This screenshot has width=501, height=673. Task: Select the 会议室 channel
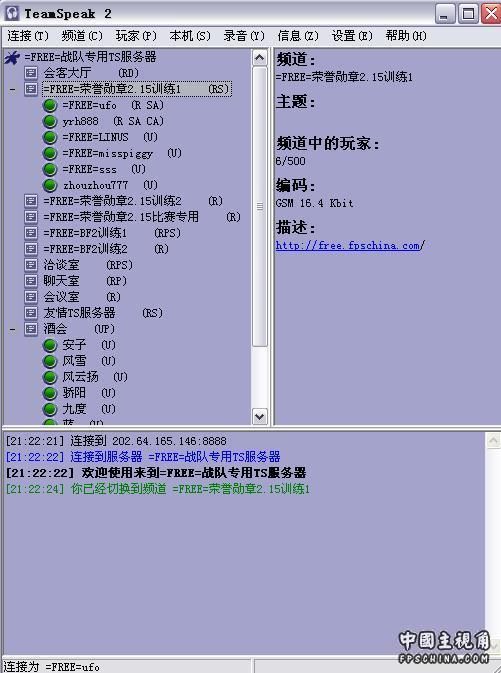82,297
